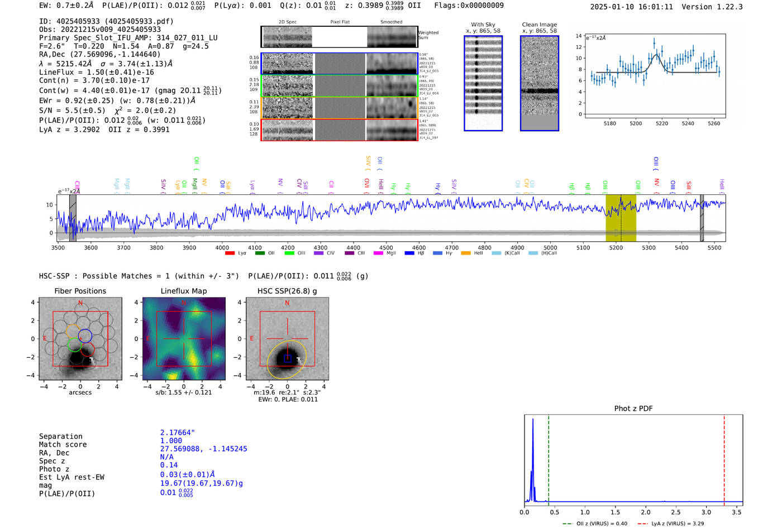
Task: Click the red dashed LyA z line
Action: tap(724, 458)
